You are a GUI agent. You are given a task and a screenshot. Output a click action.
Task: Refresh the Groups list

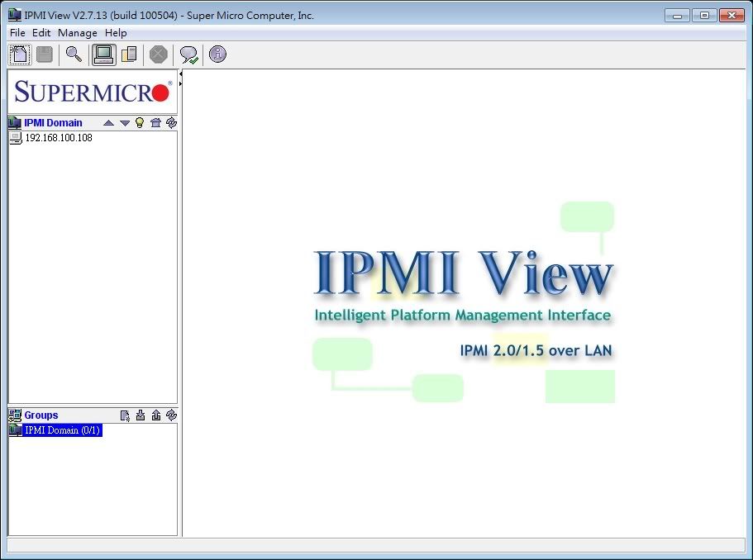(x=171, y=415)
